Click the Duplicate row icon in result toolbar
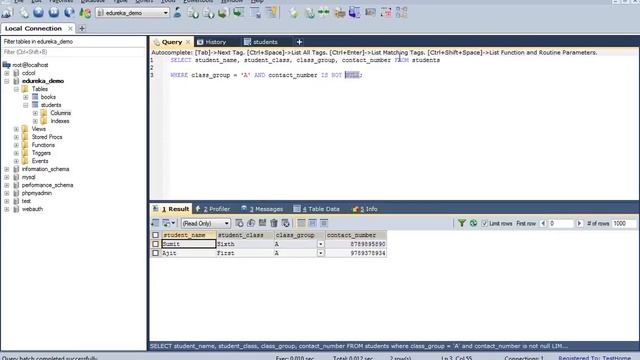The width and height of the screenshot is (640, 360). pyautogui.click(x=251, y=223)
